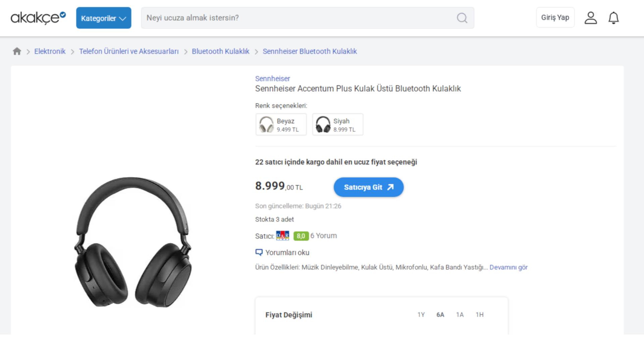Open notifications bell icon
The image size is (644, 362).
[613, 18]
